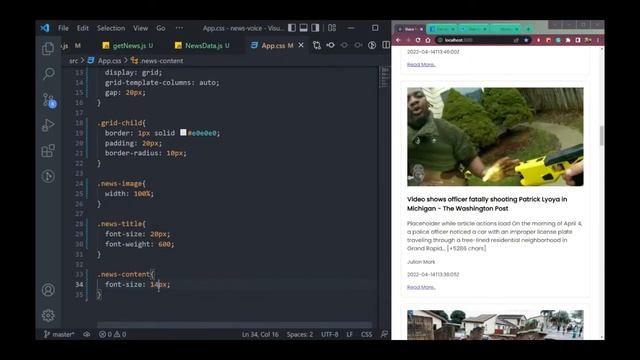Image resolution: width=640 pixels, height=360 pixels.
Task: Click the feedback icon in status bar
Action: tap(384, 334)
